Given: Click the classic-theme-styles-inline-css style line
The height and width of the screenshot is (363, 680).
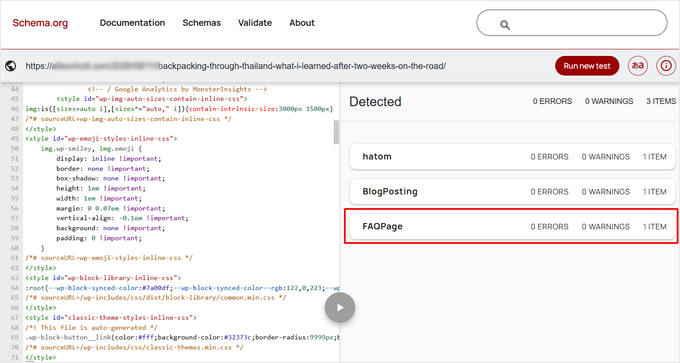Looking at the screenshot, I should (111, 317).
